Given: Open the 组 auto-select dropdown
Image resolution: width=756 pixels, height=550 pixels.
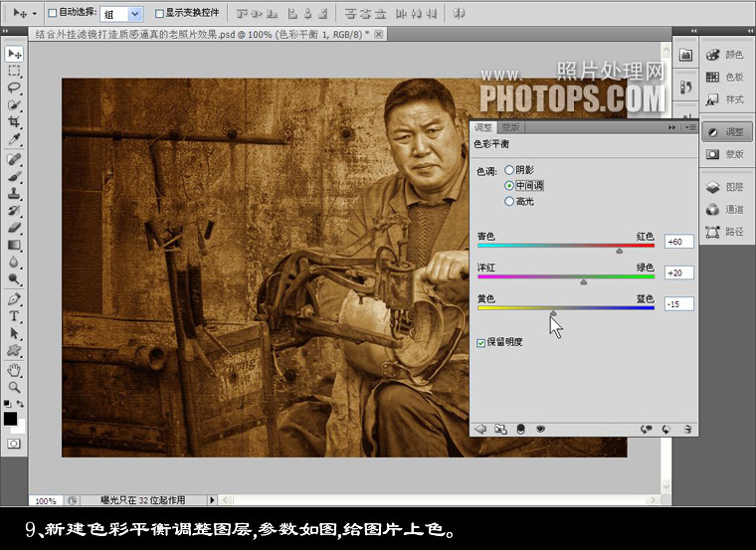Looking at the screenshot, I should click(135, 14).
